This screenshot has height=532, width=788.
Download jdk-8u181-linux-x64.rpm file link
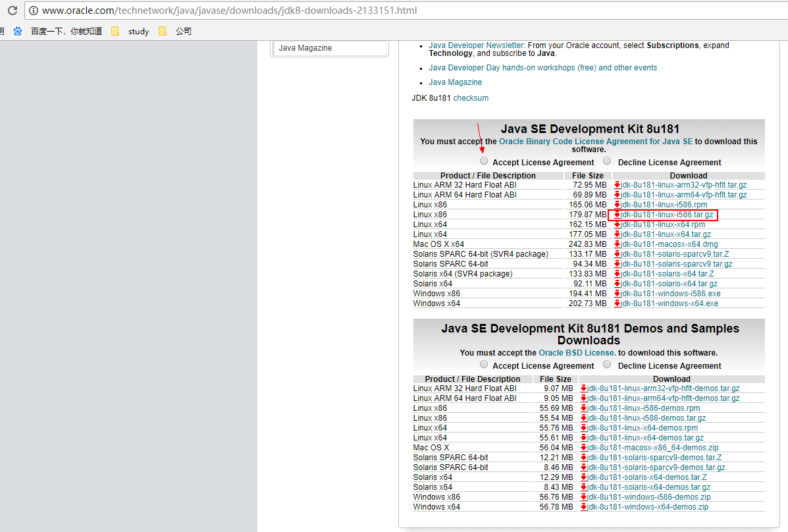click(663, 225)
